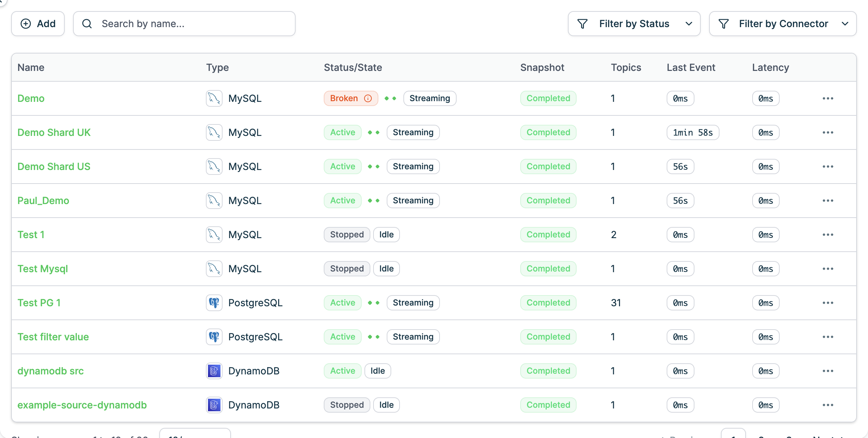Viewport: 868px width, 438px height.
Task: Open the Demo Shard US source link
Action: (x=54, y=167)
